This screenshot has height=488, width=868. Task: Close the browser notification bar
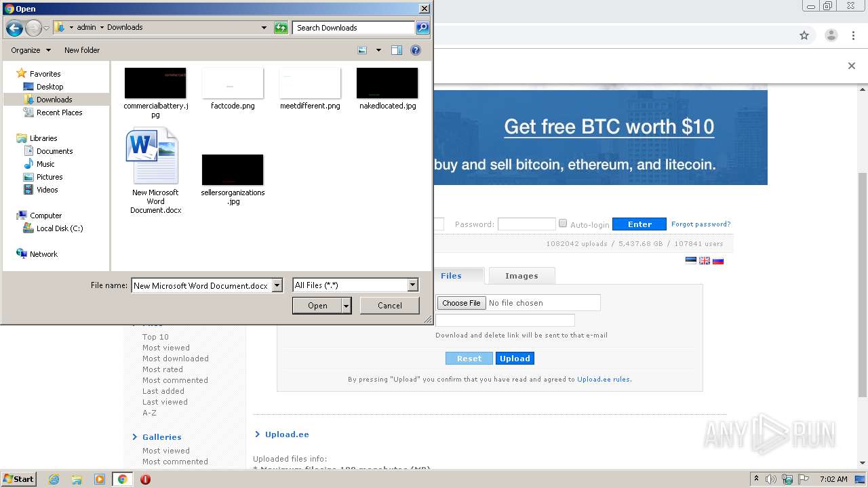tap(852, 66)
